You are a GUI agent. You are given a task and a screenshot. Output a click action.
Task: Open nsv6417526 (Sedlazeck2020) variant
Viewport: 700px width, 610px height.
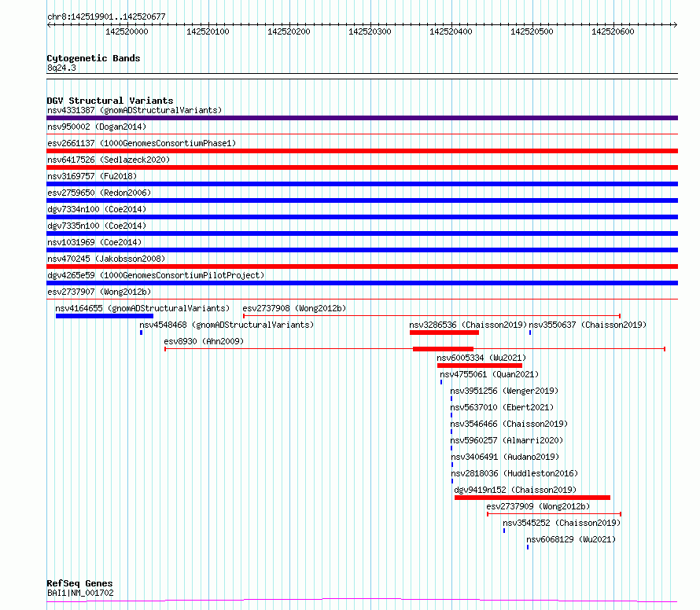[109, 160]
